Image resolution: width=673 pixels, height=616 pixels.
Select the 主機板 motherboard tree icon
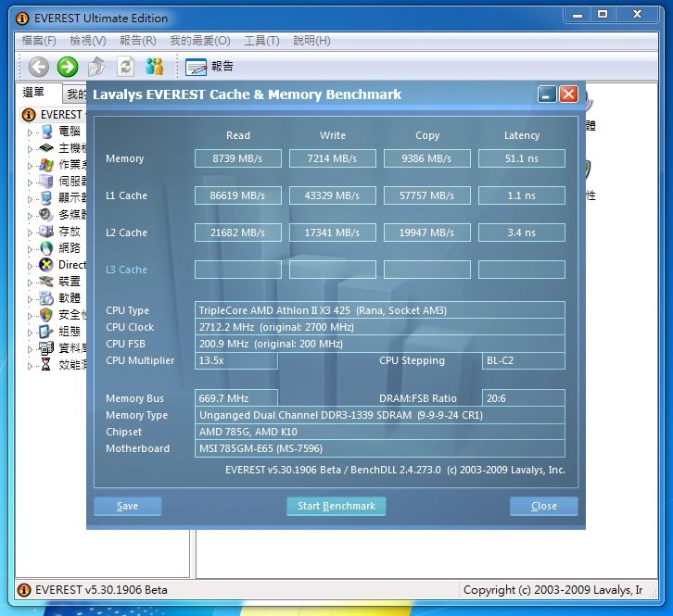[46, 148]
